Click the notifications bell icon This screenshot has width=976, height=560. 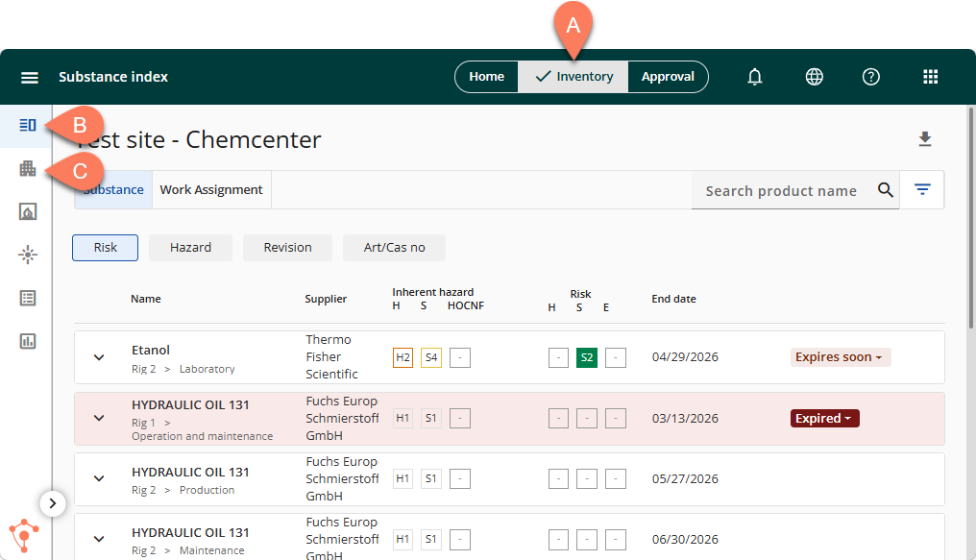tap(755, 77)
